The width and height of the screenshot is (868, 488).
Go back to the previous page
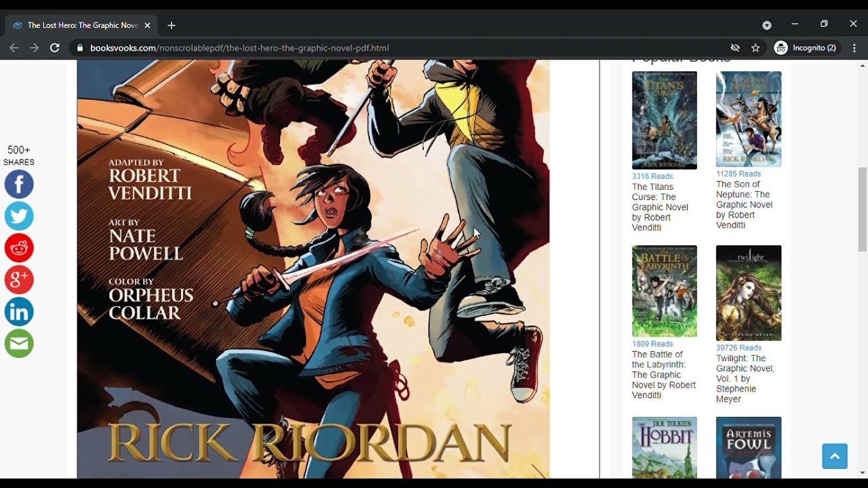[x=14, y=48]
